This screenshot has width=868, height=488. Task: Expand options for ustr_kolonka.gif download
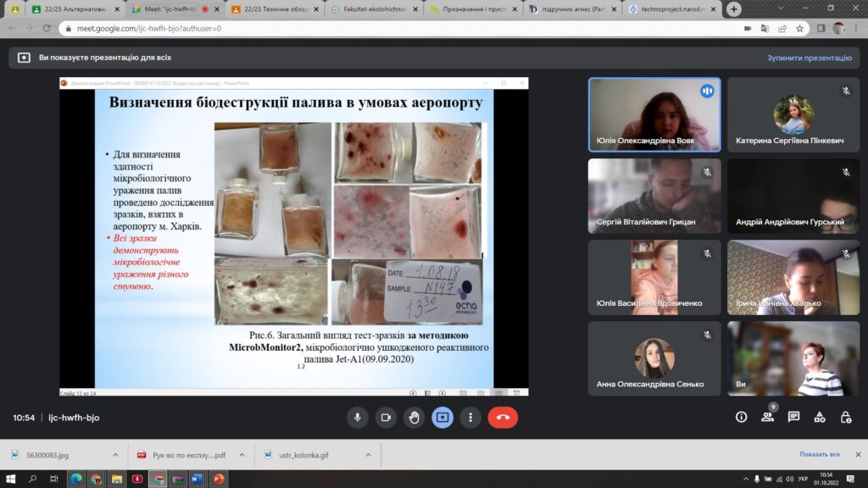click(x=368, y=455)
